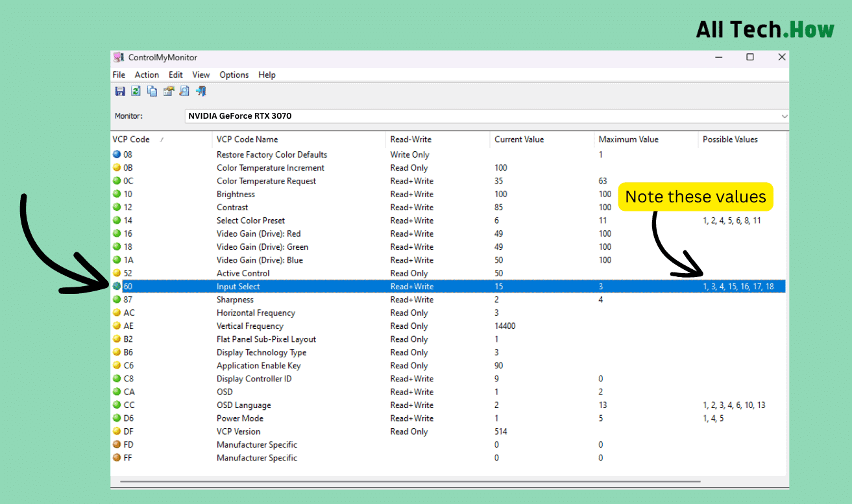Open the Find dialog via magnifier icon
This screenshot has height=504, width=852.
(184, 91)
